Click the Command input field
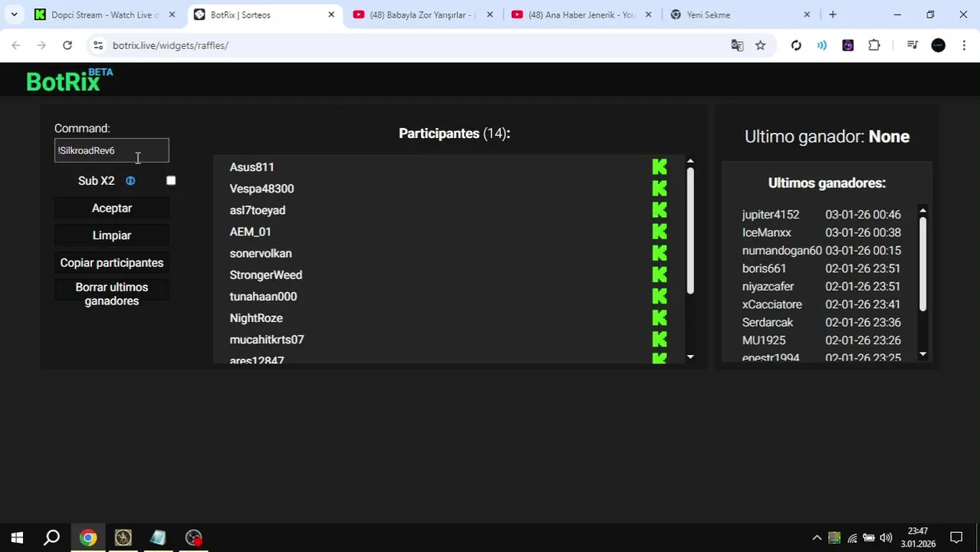The width and height of the screenshot is (980, 552). coord(112,150)
